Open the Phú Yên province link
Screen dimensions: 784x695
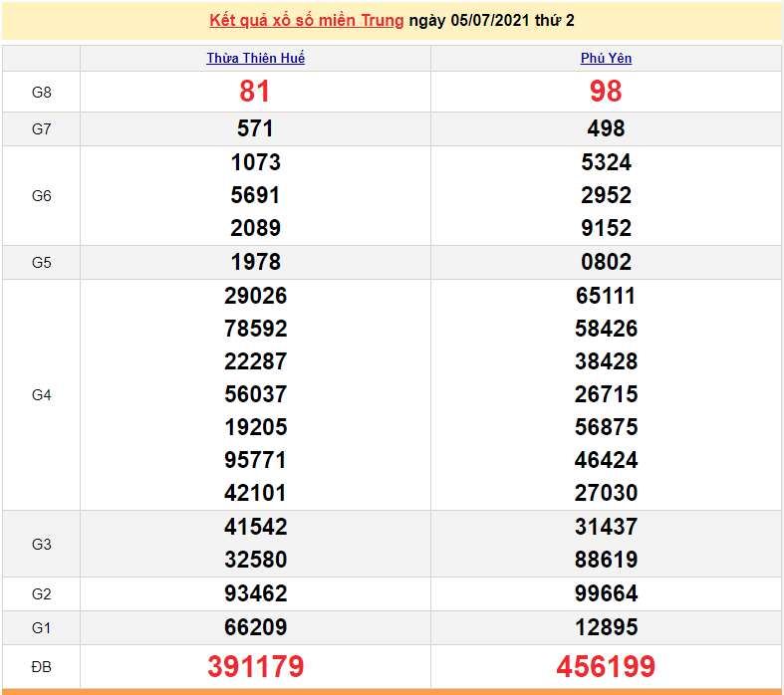606,59
